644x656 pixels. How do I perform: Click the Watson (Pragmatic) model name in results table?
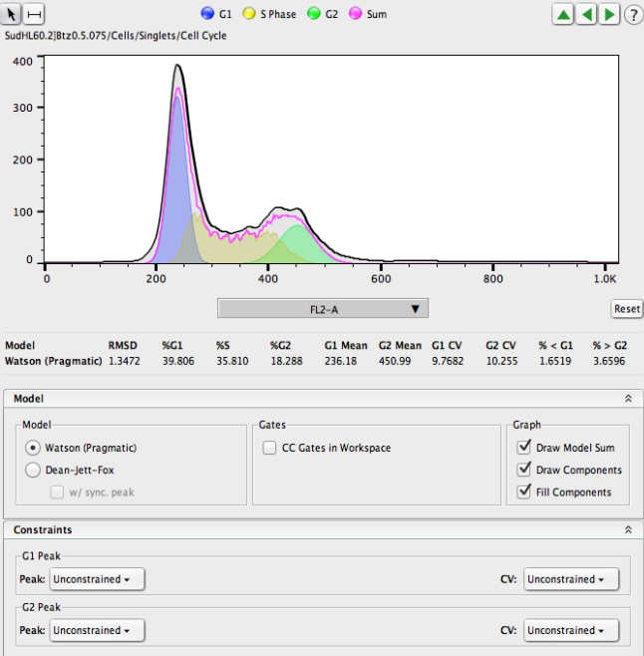coord(53,361)
